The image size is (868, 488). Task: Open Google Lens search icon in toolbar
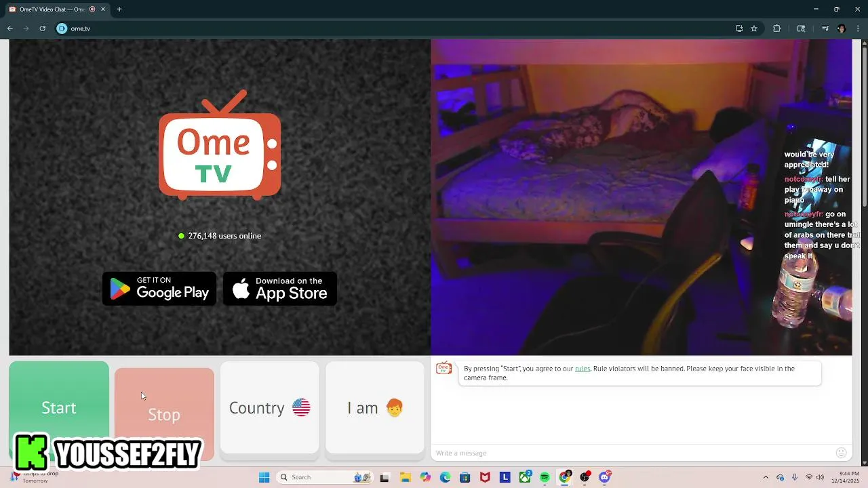point(801,28)
